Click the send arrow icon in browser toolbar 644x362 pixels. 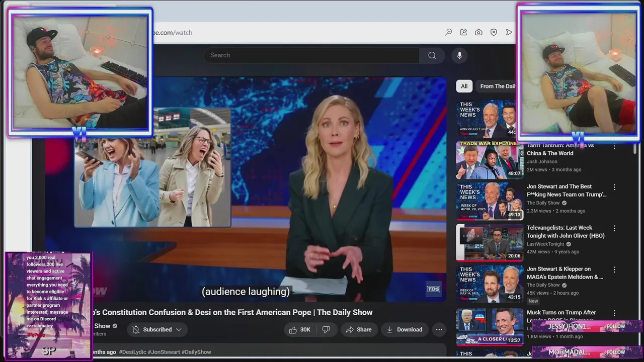click(x=509, y=32)
